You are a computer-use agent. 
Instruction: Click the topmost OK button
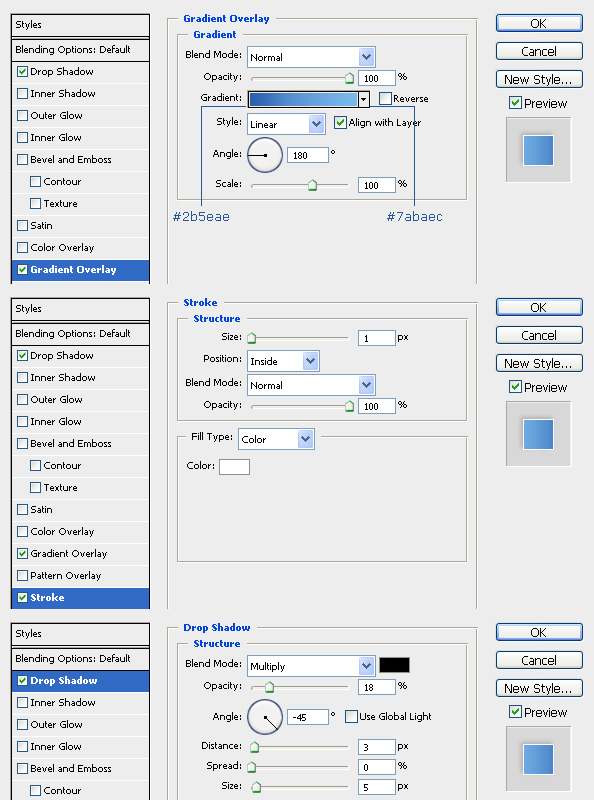coord(539,23)
